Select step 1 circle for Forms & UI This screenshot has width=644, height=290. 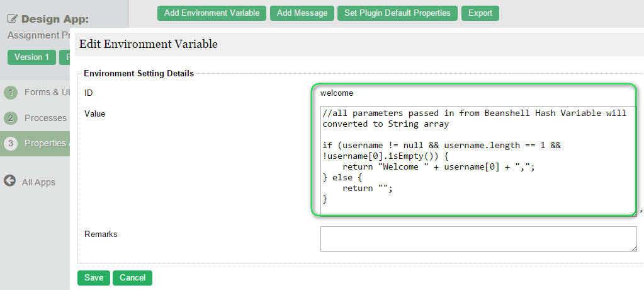pyautogui.click(x=11, y=93)
